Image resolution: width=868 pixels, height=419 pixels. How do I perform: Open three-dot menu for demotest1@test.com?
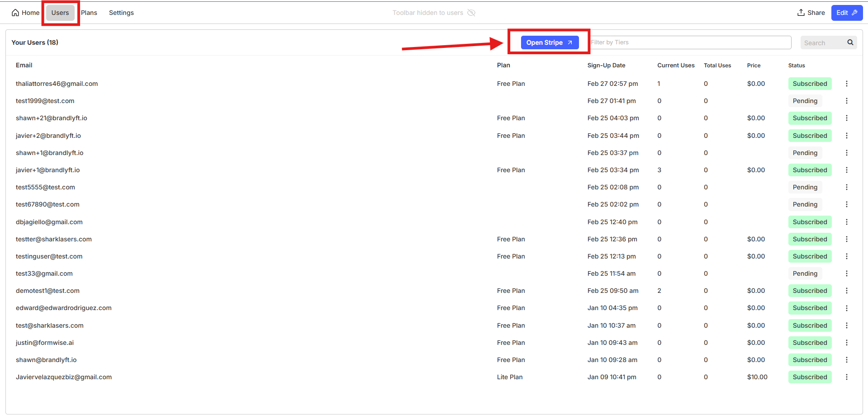click(846, 291)
